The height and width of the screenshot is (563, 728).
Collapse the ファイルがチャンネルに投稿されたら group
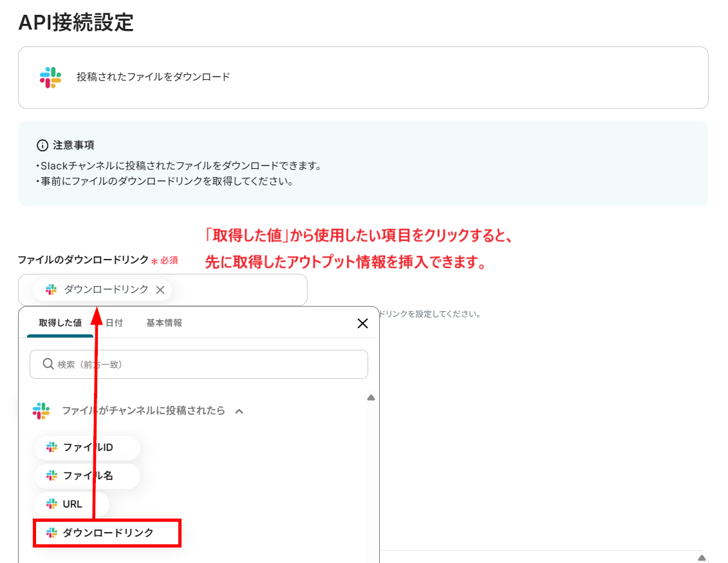(239, 410)
